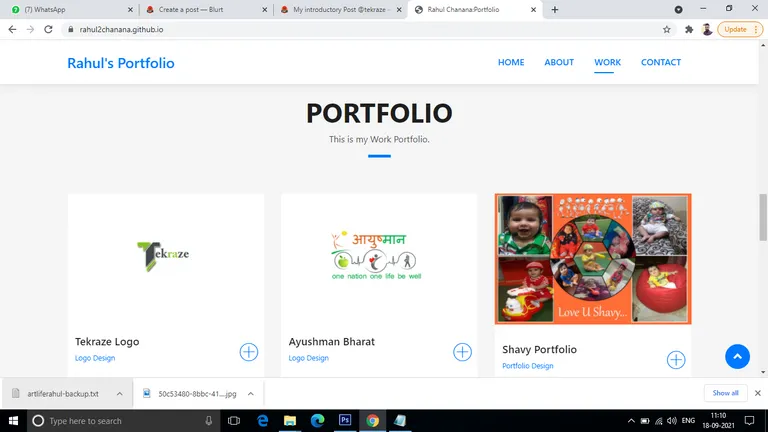Screen dimensions: 768x432
Task: Open the Extensions puzzle icon
Action: (x=689, y=29)
